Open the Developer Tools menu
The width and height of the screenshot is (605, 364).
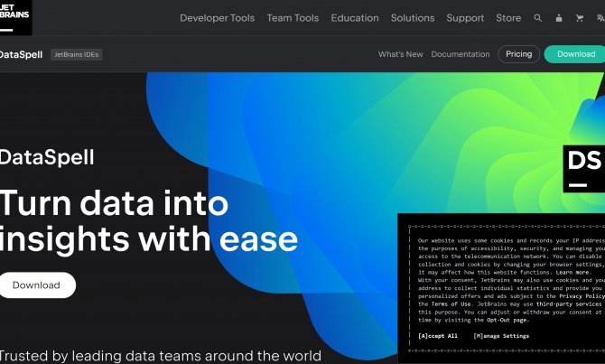coord(218,18)
